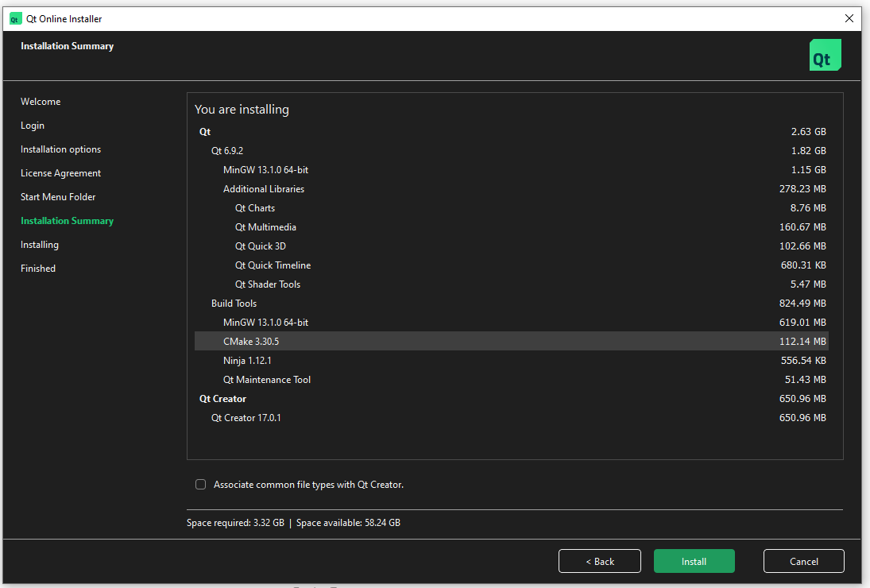Image resolution: width=870 pixels, height=588 pixels.
Task: Open Installation options step
Action: (x=60, y=149)
